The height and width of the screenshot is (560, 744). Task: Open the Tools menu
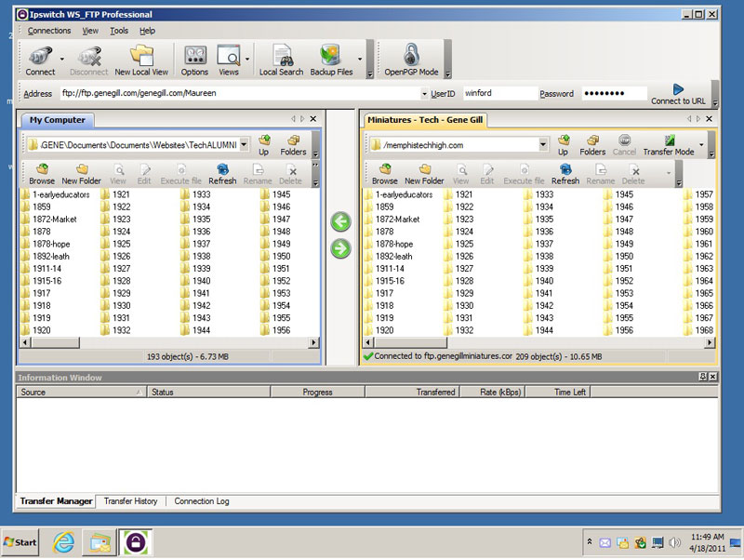click(119, 31)
